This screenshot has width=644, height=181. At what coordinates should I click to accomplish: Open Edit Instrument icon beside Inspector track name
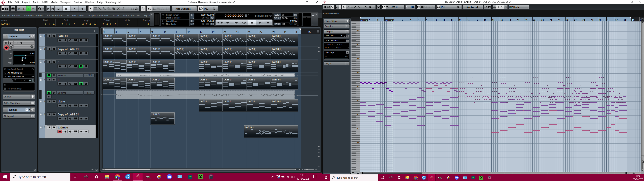tap(33, 37)
